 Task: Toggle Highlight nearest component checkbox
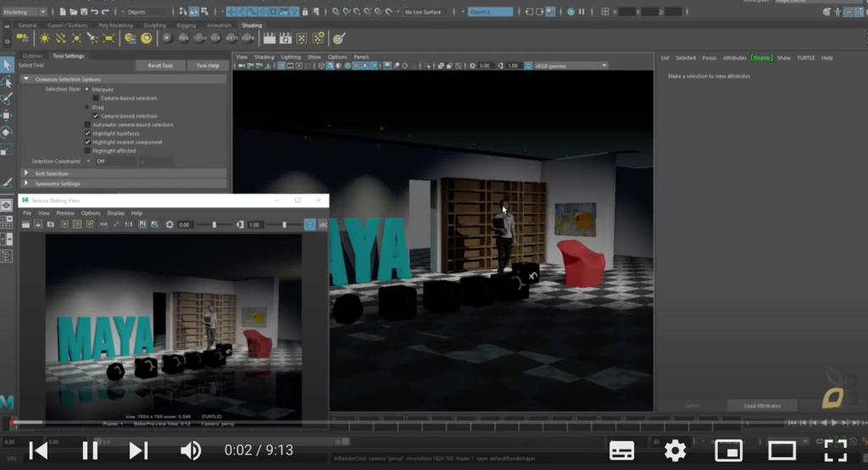87,142
